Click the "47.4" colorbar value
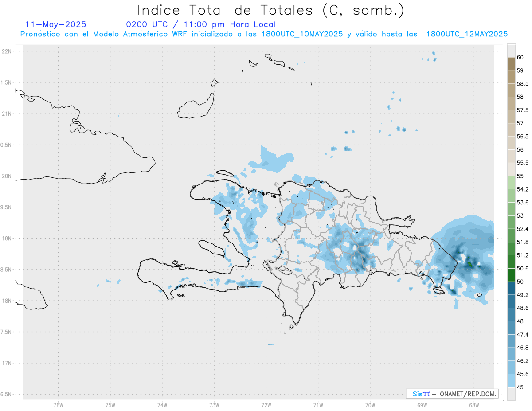This screenshot has width=532, height=411. [523, 334]
